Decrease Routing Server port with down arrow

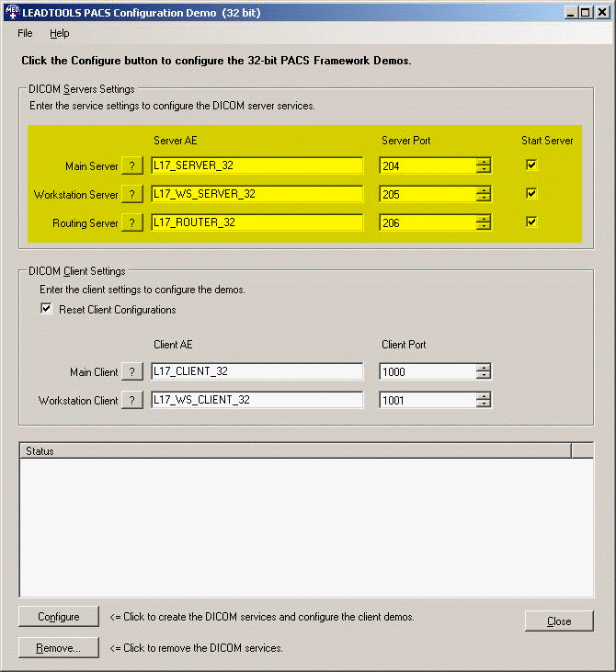pyautogui.click(x=484, y=226)
